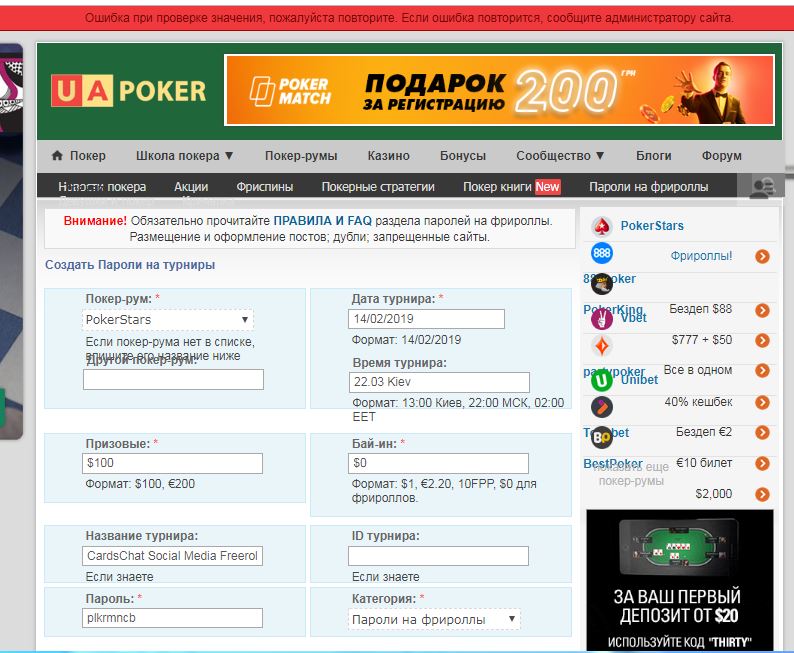
Task: Open the €10 билет offer link
Action: [x=704, y=463]
